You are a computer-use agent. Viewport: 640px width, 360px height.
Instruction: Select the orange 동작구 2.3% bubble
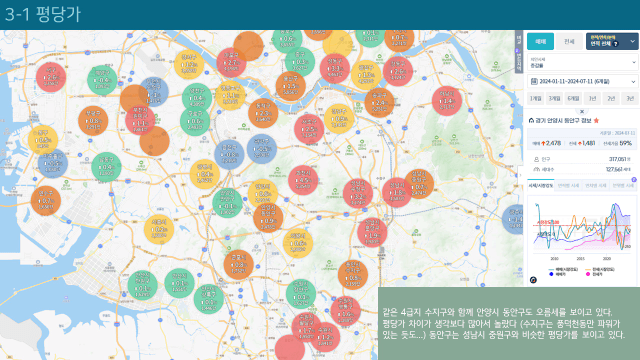[263, 113]
